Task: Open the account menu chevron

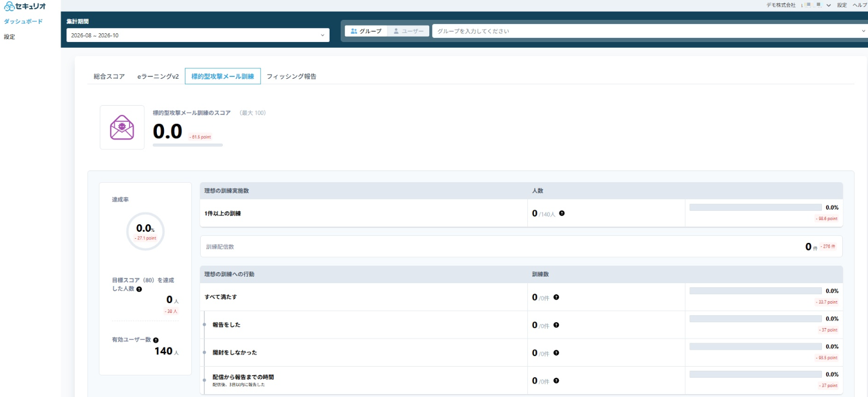Action: [828, 5]
